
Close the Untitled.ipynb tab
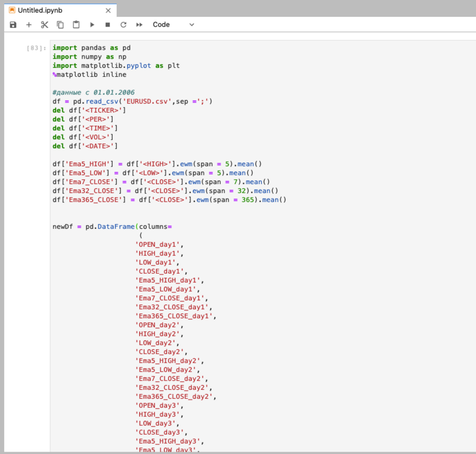108,11
